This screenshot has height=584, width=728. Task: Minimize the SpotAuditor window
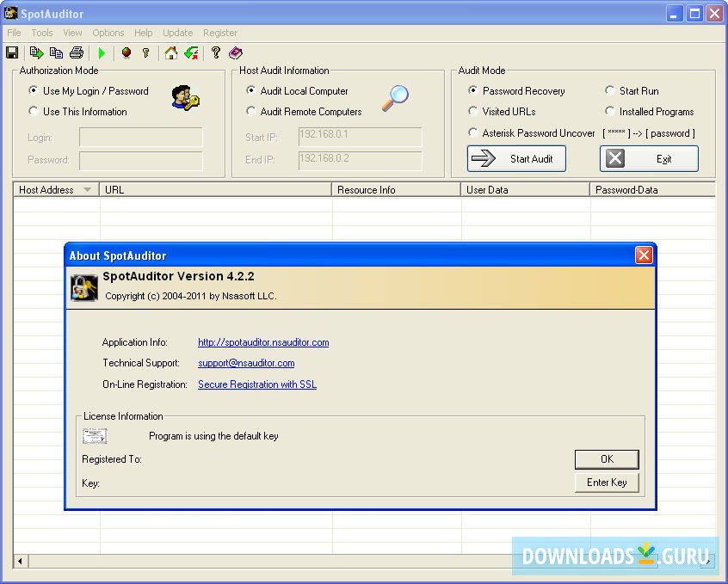(674, 14)
